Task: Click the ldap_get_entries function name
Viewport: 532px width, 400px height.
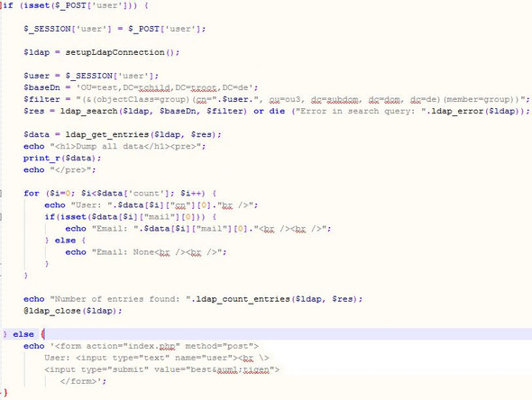Action: [x=107, y=134]
